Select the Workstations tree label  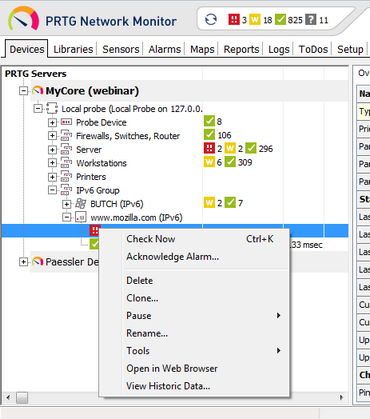(101, 163)
